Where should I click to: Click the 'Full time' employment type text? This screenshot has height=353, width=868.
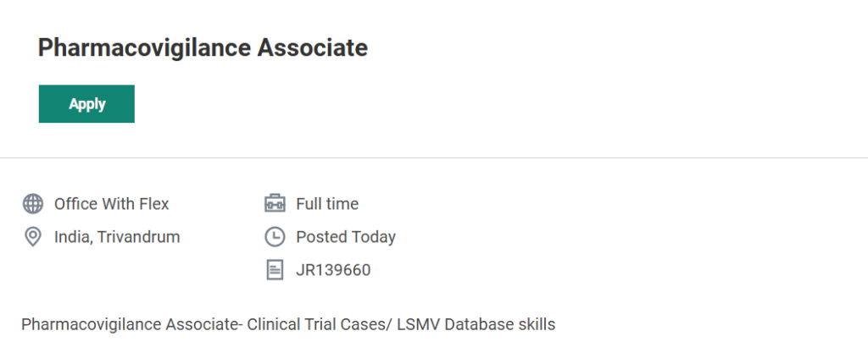pyautogui.click(x=327, y=204)
